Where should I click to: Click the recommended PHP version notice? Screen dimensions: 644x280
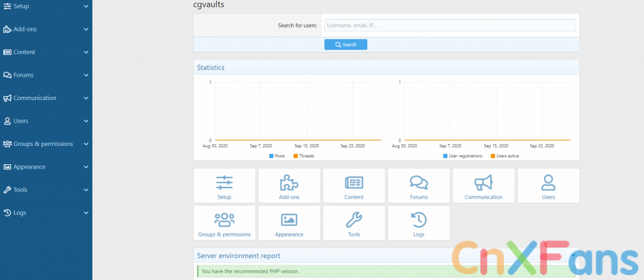[386, 271]
